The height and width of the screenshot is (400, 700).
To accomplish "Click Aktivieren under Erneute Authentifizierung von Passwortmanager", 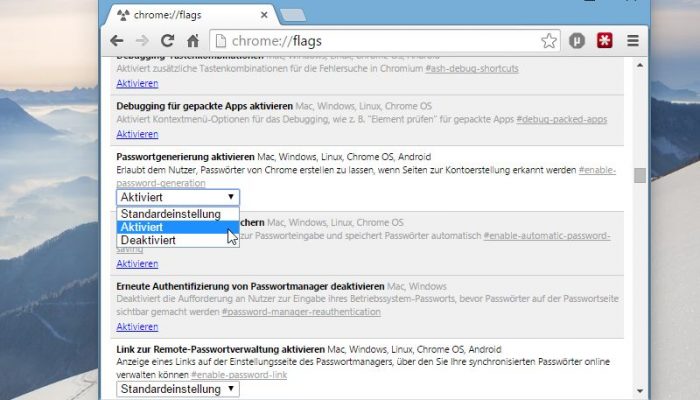I will coord(137,327).
